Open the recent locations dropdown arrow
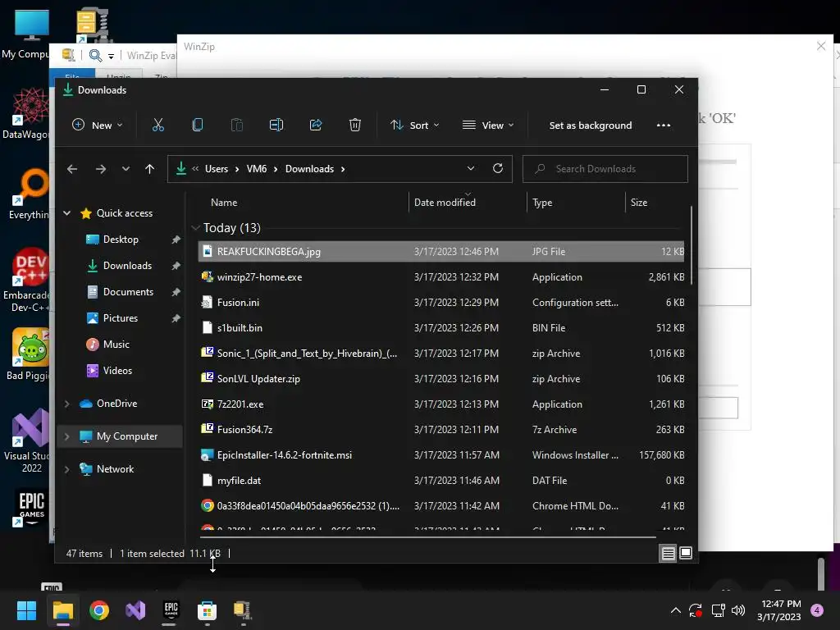Viewport: 840px width, 630px height. coord(126,169)
